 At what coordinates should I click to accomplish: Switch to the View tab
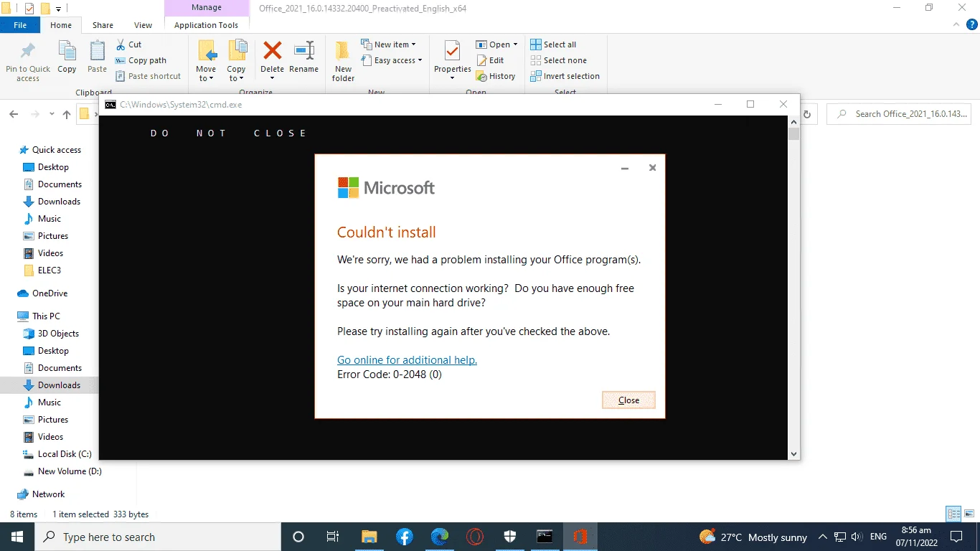tap(143, 25)
